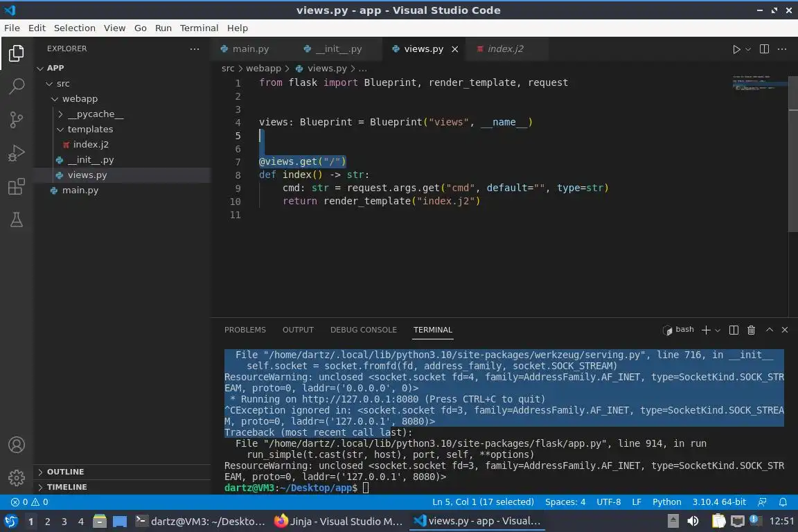Image resolution: width=798 pixels, height=532 pixels.
Task: Switch to the PROBLEMS panel tab
Action: pyautogui.click(x=245, y=330)
